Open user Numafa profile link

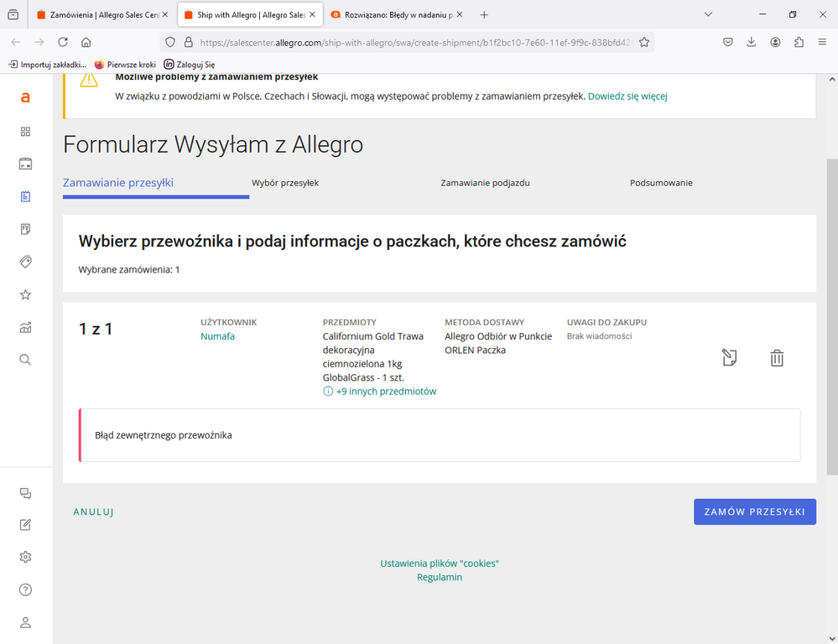(217, 336)
